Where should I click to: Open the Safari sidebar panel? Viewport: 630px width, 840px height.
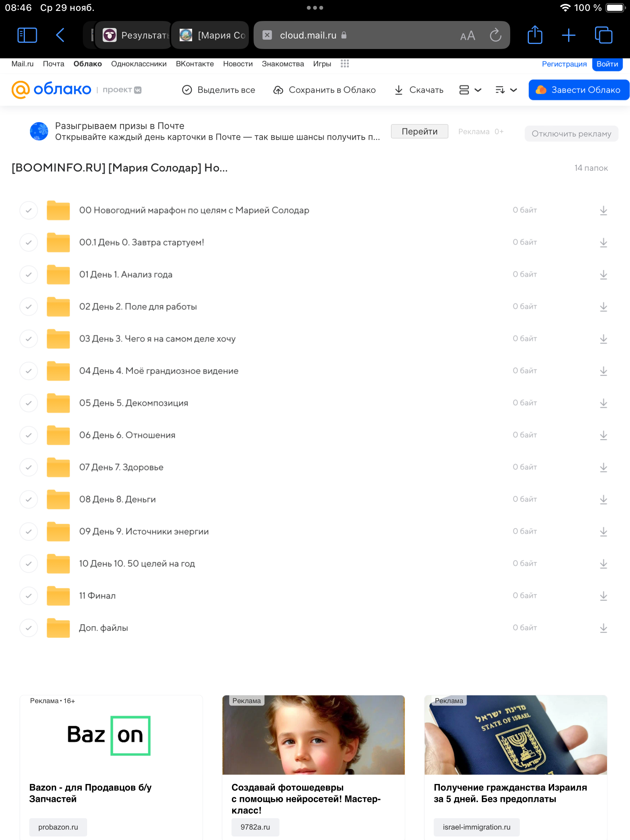[x=27, y=35]
